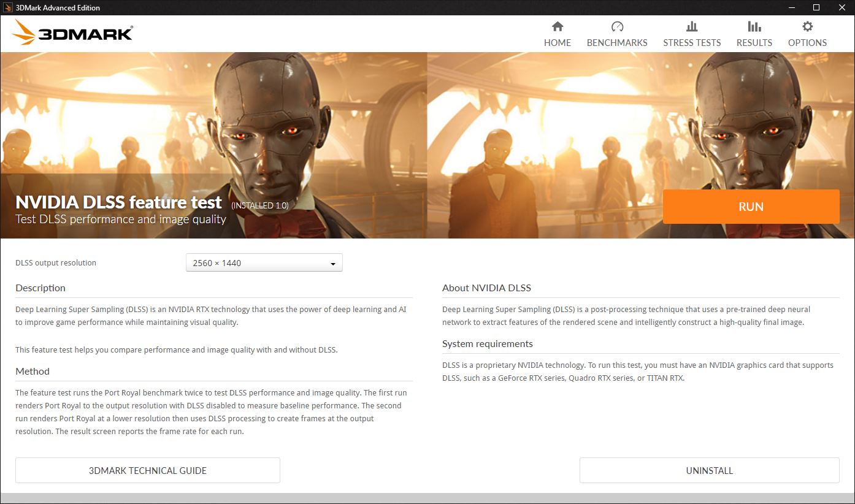855x504 pixels.
Task: Click the '3DMark Advanced Edition' window title
Action: pyautogui.click(x=58, y=7)
